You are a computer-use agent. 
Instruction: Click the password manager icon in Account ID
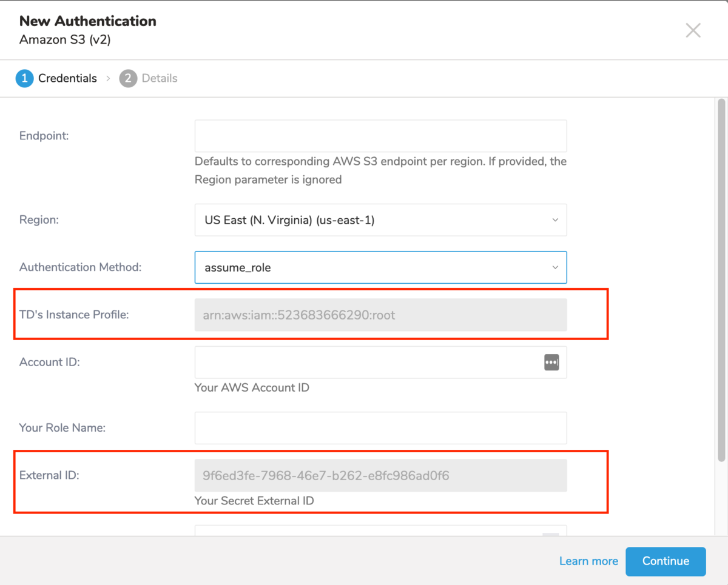[x=551, y=363]
